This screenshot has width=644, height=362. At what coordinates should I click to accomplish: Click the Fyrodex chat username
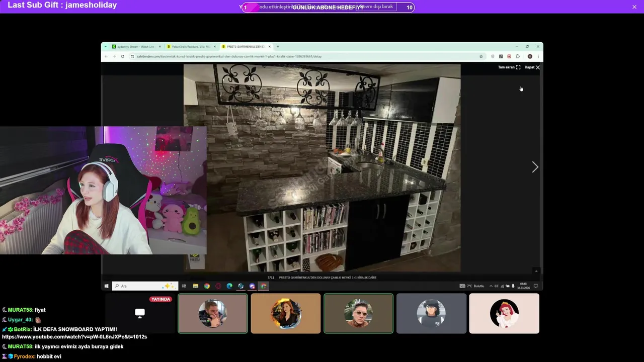point(24,356)
